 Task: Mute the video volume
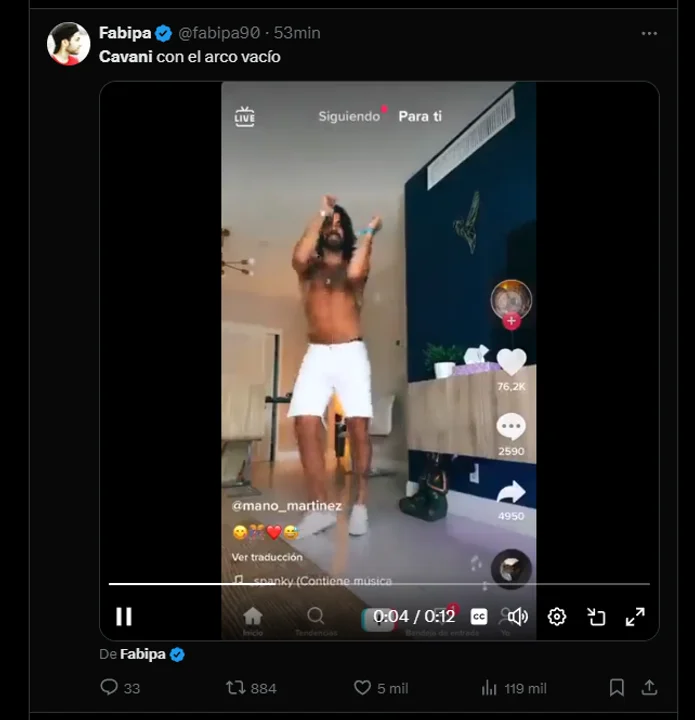(518, 617)
